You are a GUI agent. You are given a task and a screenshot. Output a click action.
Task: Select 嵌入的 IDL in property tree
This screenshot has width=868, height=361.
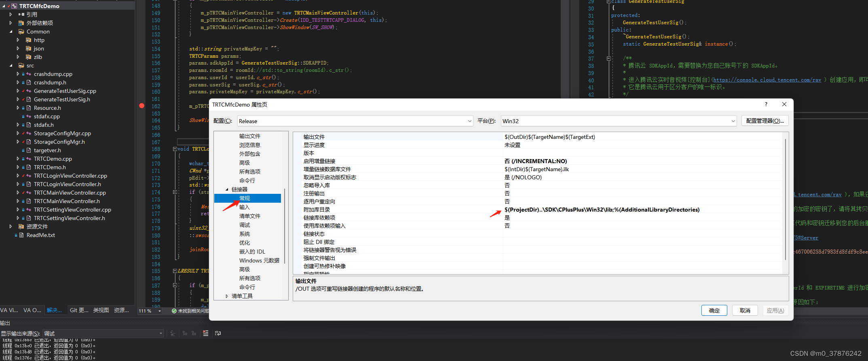252,252
